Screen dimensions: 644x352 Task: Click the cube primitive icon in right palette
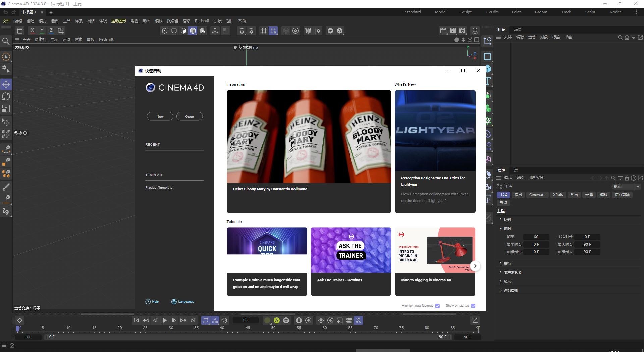[x=488, y=69]
